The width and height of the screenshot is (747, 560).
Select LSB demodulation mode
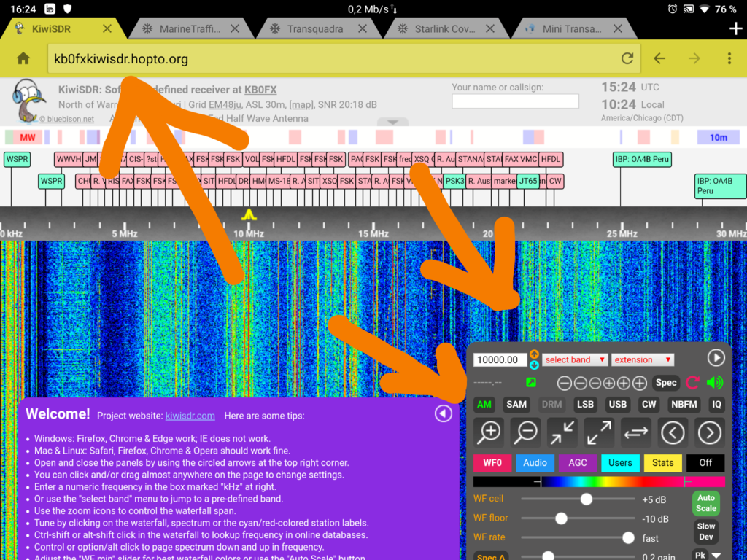[585, 404]
